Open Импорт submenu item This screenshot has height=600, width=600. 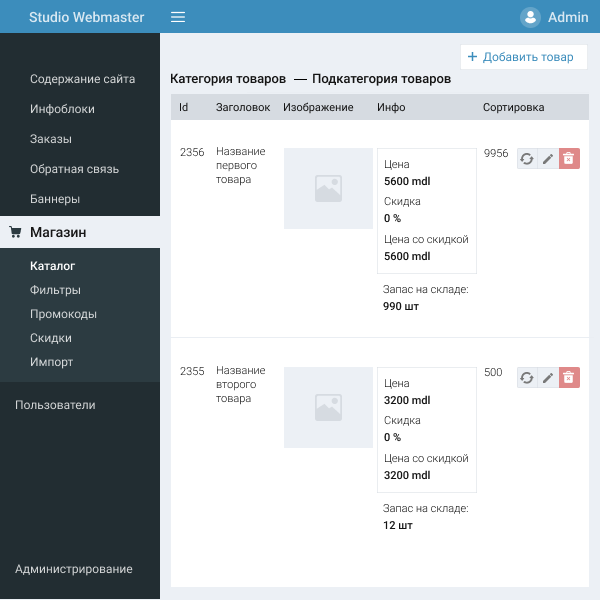click(x=51, y=362)
